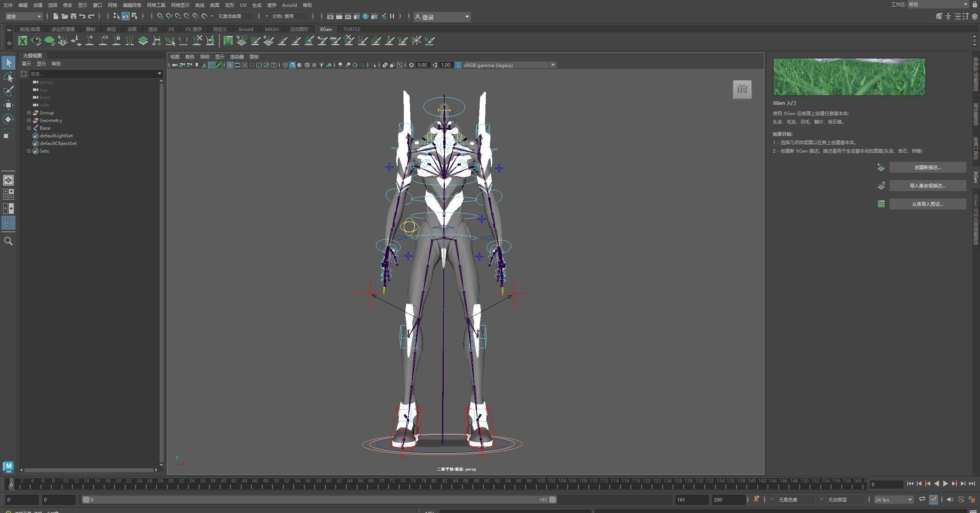The width and height of the screenshot is (980, 513).
Task: Select the Select tool arrow in toolbox
Action: pyautogui.click(x=8, y=63)
